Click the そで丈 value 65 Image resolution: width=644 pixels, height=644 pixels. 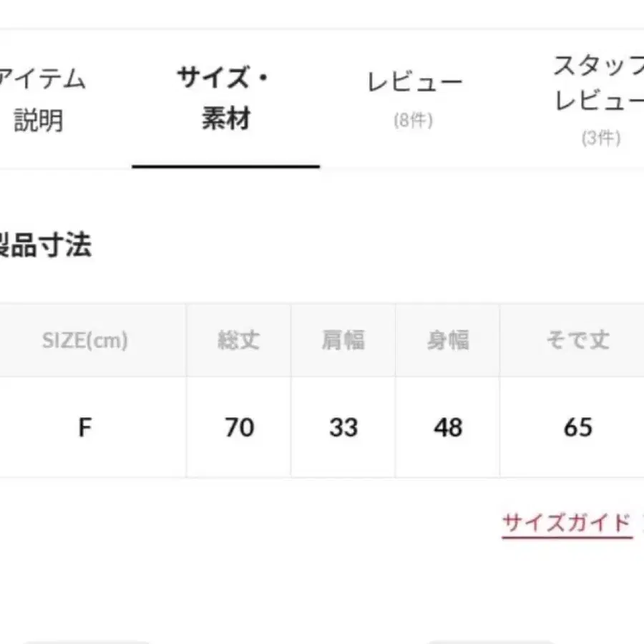pos(578,427)
